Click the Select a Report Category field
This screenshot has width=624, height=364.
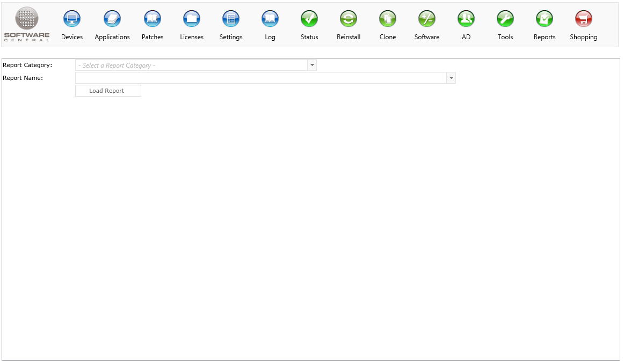[x=191, y=65]
